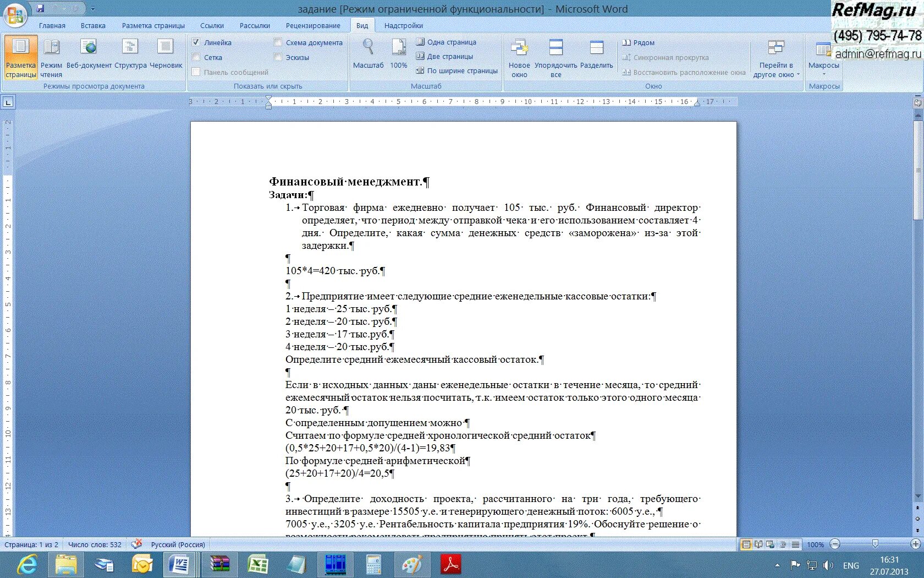Show one page (Одна страница)
The image size is (924, 578).
[x=446, y=42]
